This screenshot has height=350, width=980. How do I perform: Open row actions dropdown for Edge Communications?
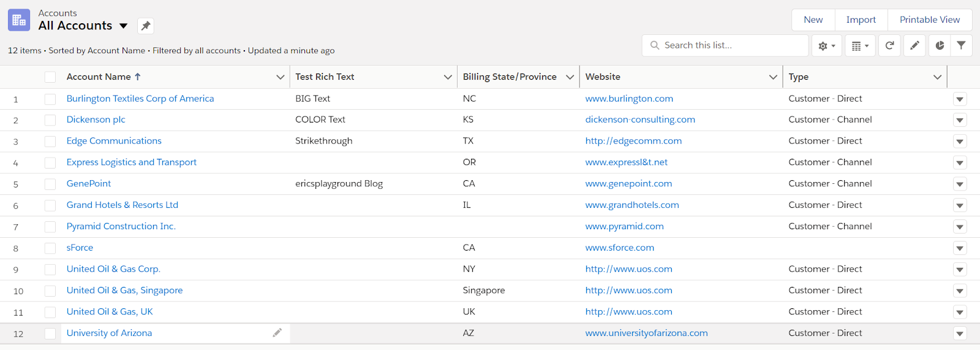pos(960,142)
